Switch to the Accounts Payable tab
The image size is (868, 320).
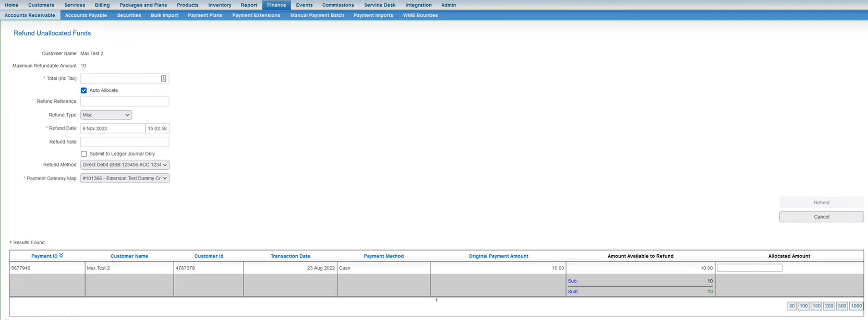[x=86, y=15]
